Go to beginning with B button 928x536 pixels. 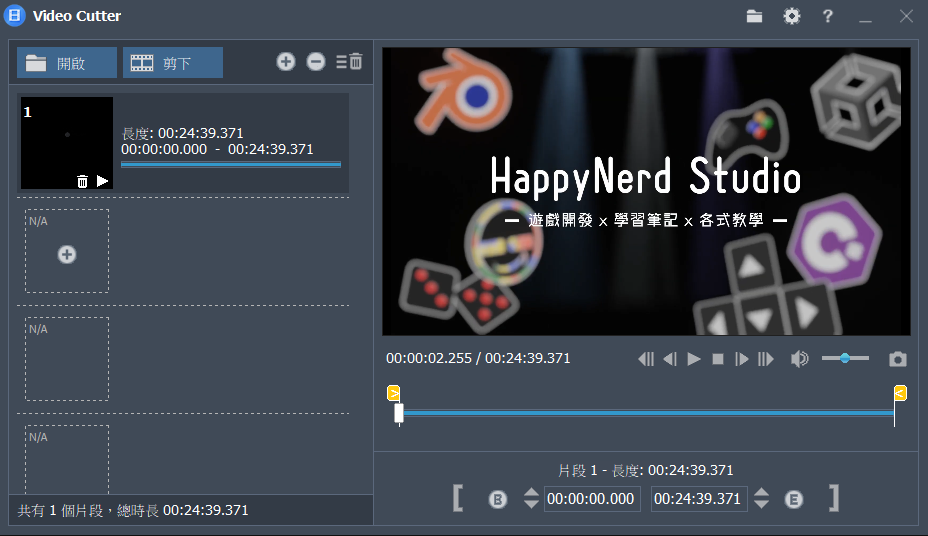(498, 500)
